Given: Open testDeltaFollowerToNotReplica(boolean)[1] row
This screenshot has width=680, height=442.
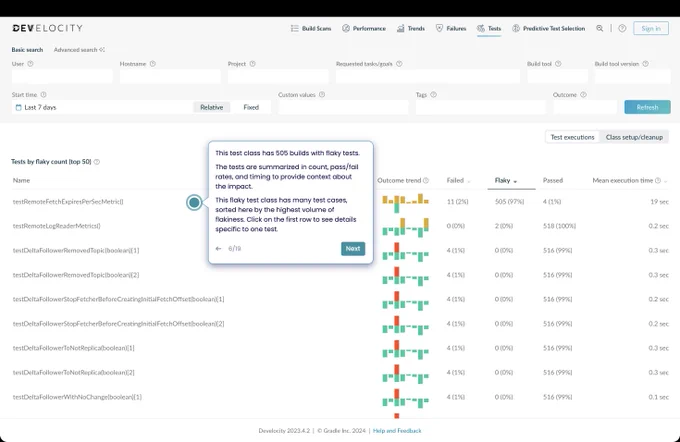Looking at the screenshot, I should (x=340, y=348).
